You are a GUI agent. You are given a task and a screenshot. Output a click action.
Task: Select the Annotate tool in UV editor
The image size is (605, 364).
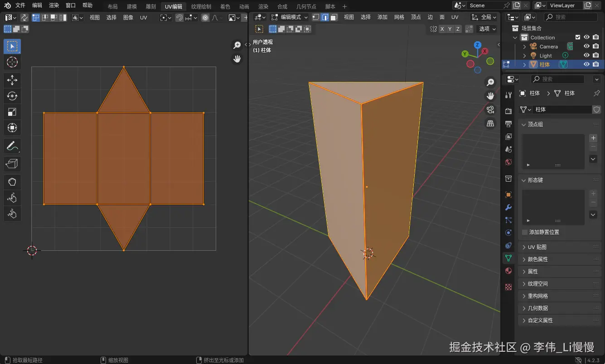coord(12,146)
